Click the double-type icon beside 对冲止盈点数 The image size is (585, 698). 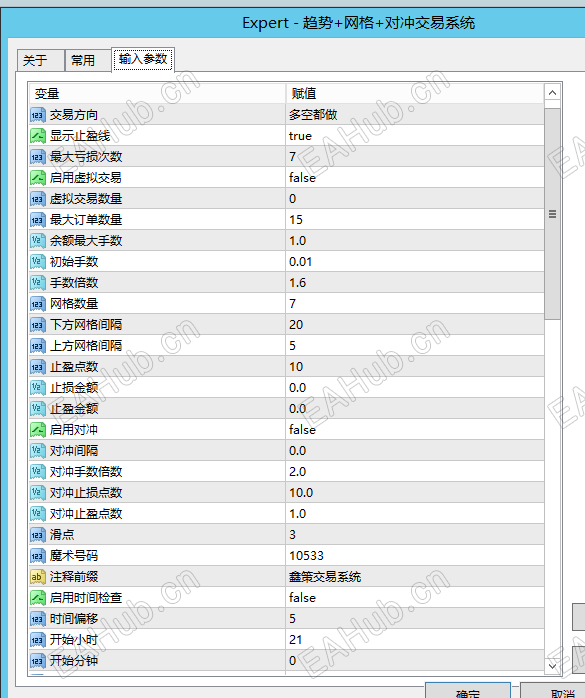tap(38, 514)
